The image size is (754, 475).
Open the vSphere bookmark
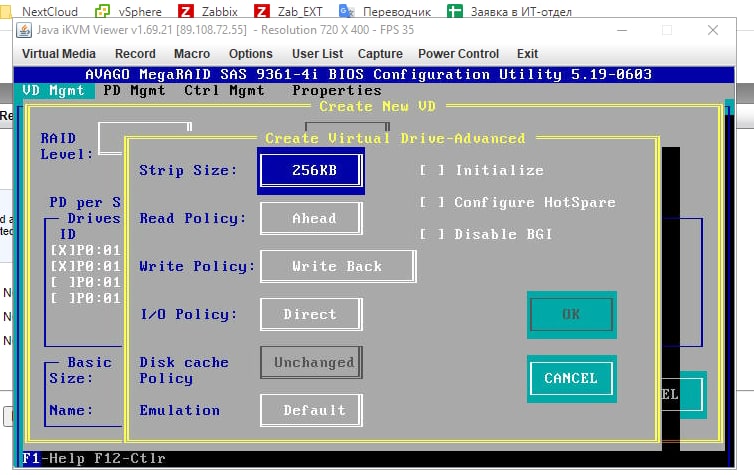coord(128,11)
